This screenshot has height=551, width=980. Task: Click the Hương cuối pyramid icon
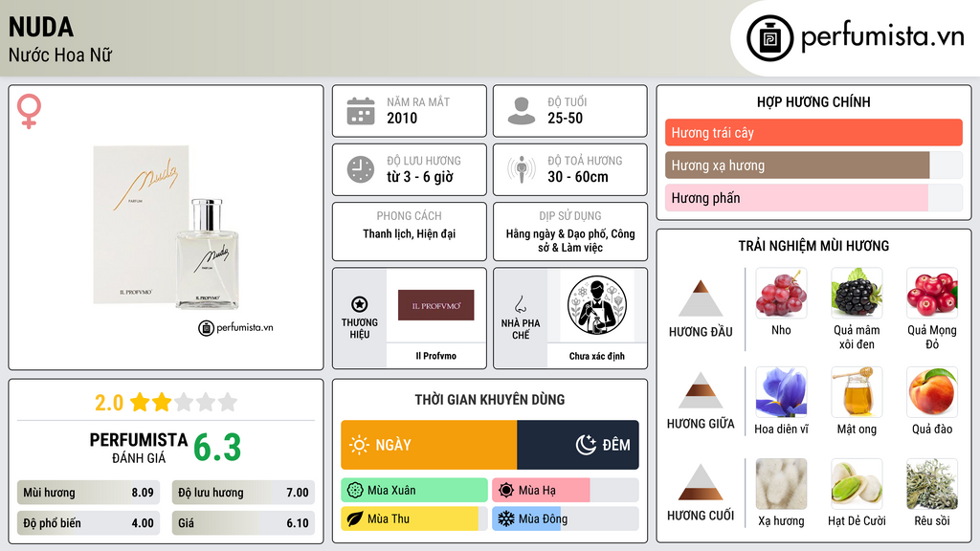[701, 482]
